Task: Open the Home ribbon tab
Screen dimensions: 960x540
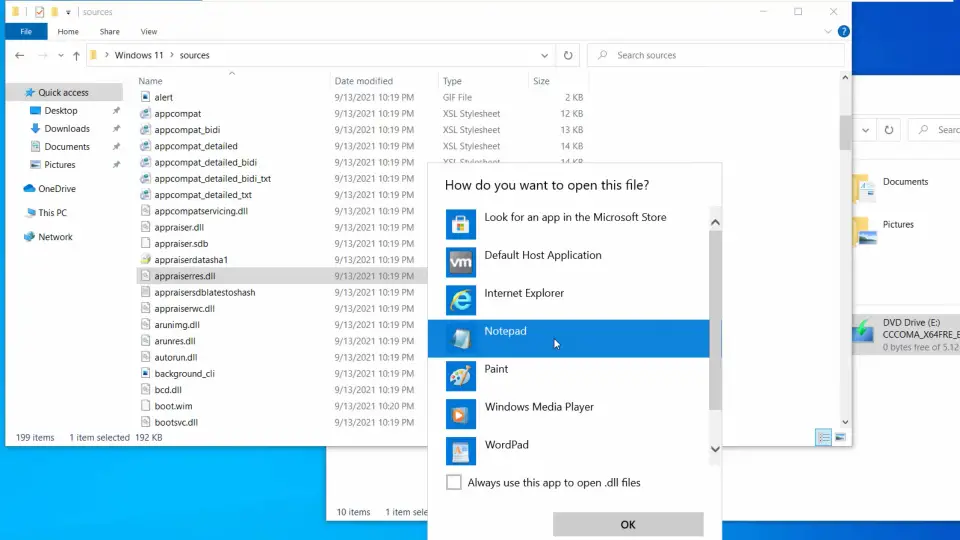Action: click(x=68, y=31)
